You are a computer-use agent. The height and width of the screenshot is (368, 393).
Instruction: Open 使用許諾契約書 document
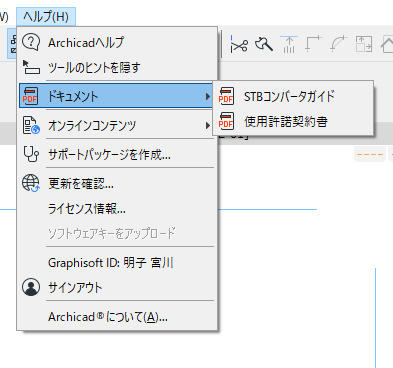tap(293, 121)
